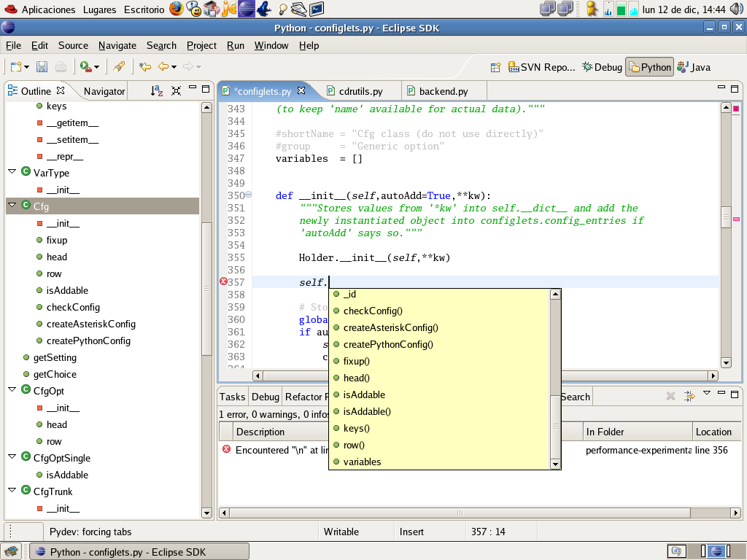Open the Source menu
The width and height of the screenshot is (747, 560).
73,45
